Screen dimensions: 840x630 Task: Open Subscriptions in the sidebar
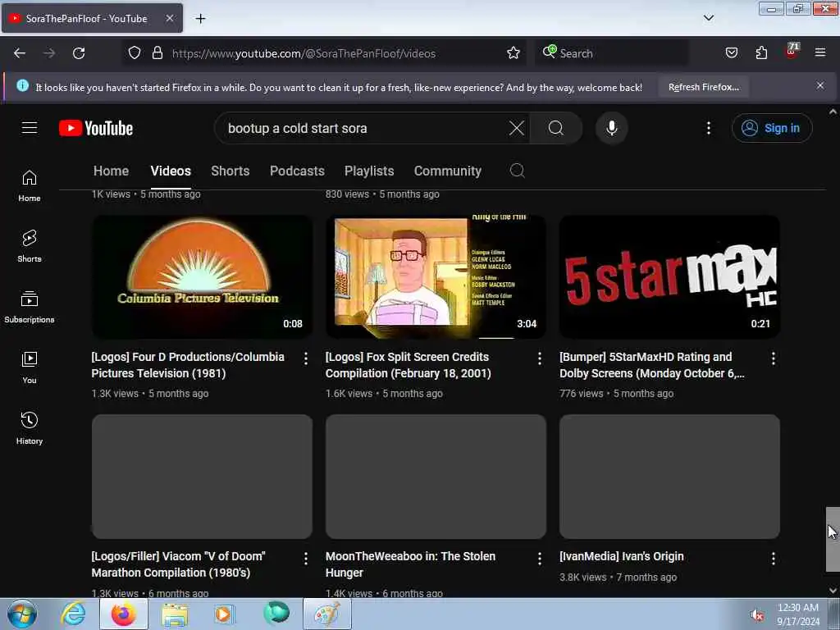click(30, 307)
